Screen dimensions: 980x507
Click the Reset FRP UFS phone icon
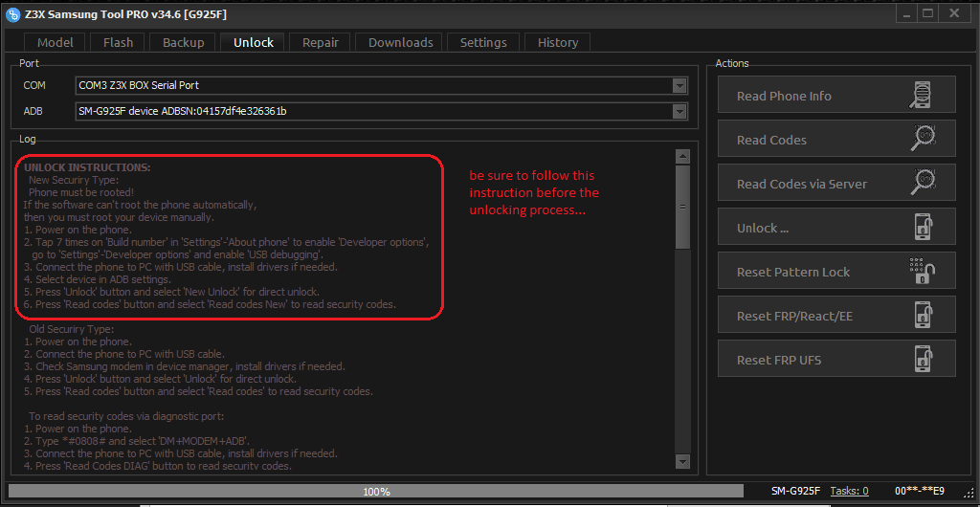pos(924,360)
